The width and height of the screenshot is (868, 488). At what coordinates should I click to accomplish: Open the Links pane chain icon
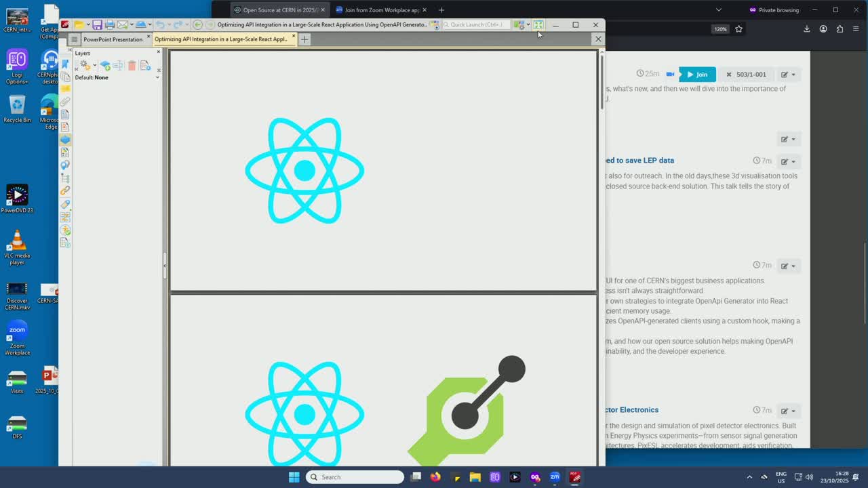tap(65, 190)
